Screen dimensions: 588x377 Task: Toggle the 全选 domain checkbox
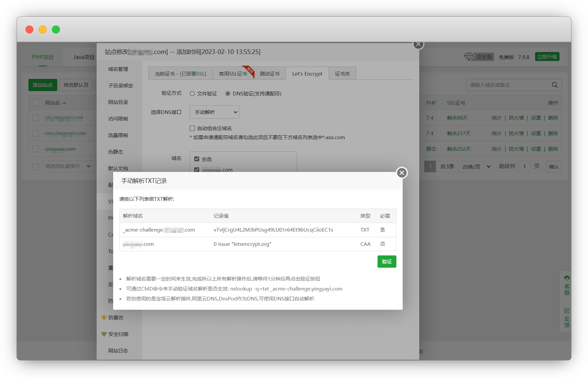pyautogui.click(x=197, y=159)
